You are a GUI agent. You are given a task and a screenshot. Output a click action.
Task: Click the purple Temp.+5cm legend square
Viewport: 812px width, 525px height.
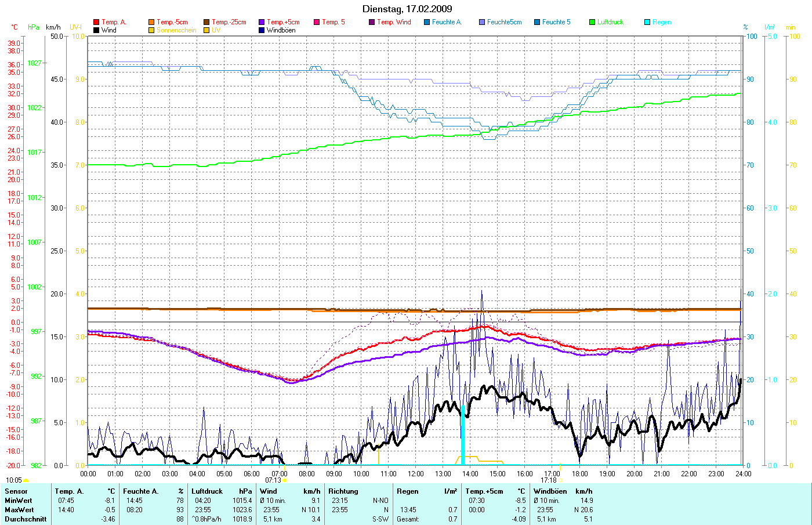262,22
